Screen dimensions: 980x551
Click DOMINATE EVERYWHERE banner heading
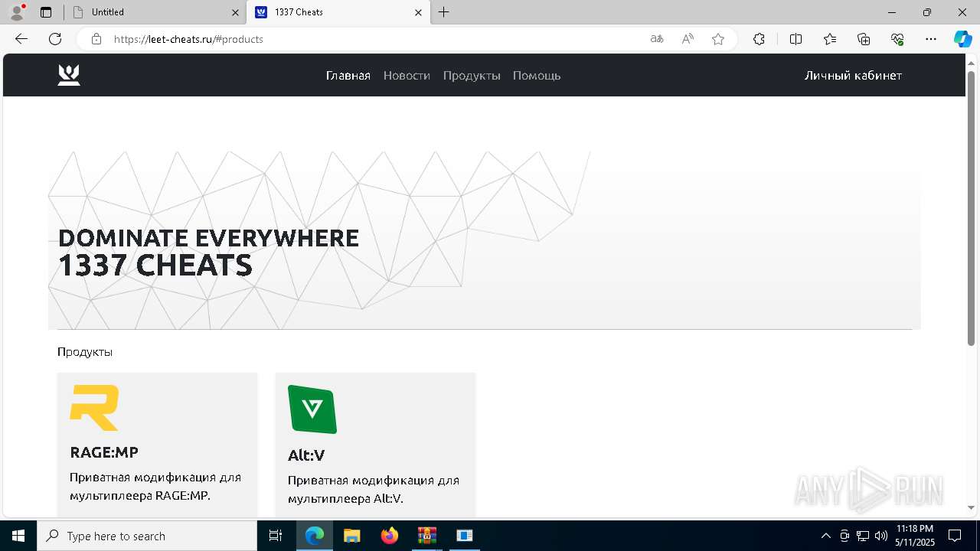tap(208, 238)
